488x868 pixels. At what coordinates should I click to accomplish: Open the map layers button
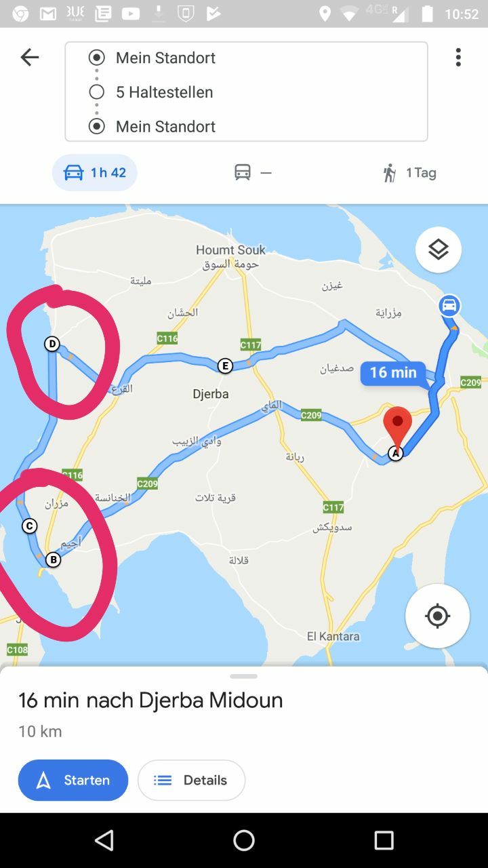click(x=439, y=250)
